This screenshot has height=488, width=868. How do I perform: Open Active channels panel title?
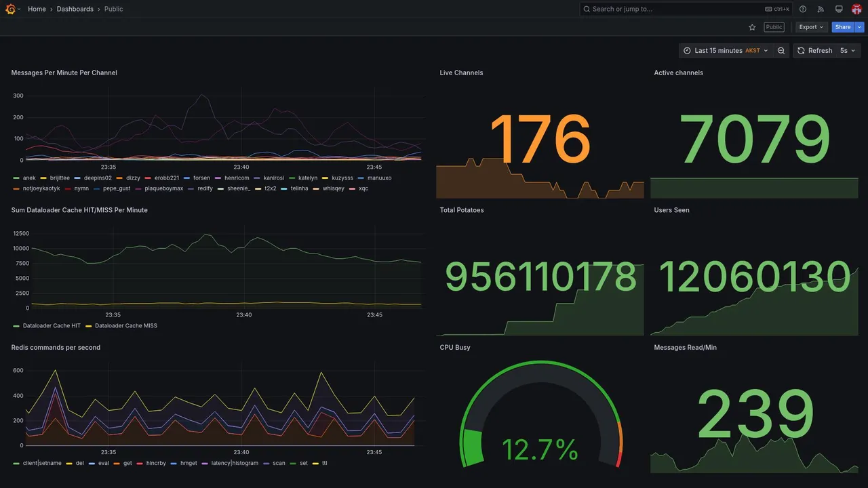pyautogui.click(x=678, y=73)
